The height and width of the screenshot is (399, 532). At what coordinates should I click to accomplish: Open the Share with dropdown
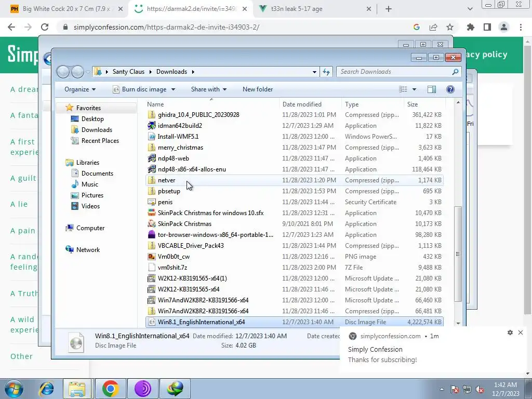[x=209, y=89]
